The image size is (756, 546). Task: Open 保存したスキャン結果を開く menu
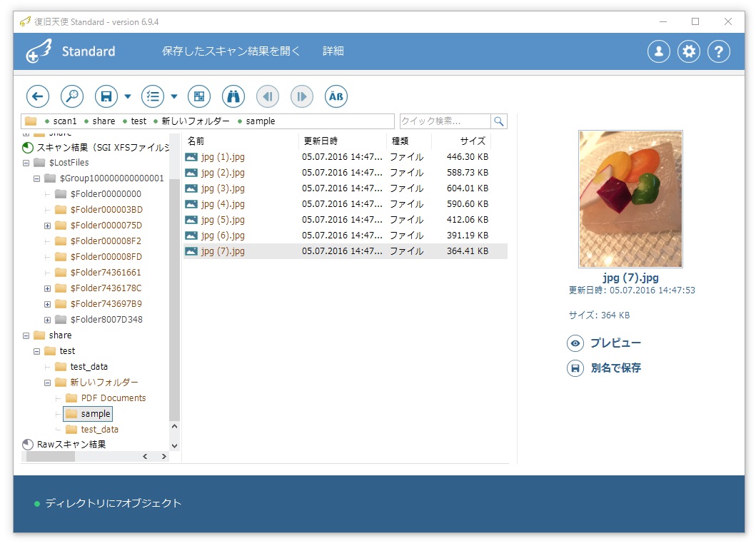(x=231, y=51)
